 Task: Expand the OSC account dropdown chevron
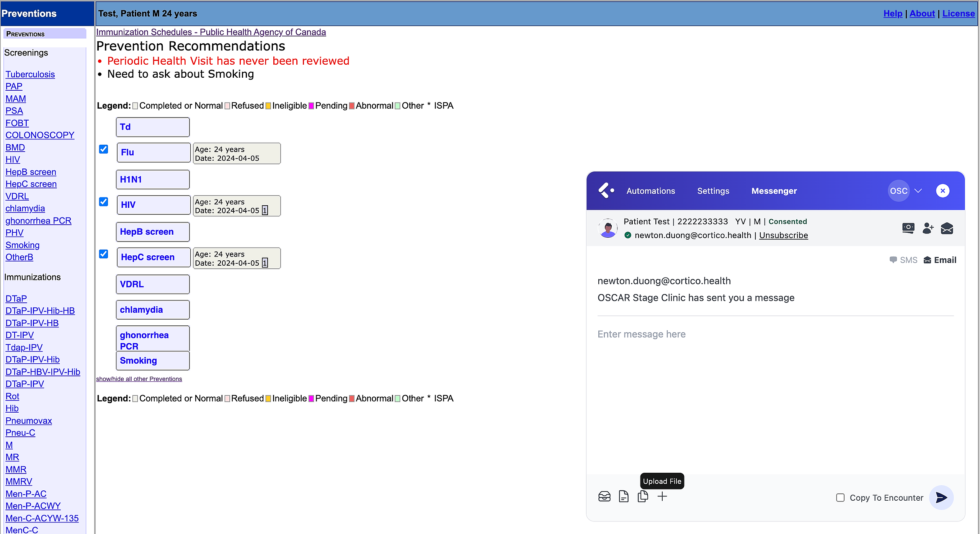pyautogui.click(x=918, y=191)
